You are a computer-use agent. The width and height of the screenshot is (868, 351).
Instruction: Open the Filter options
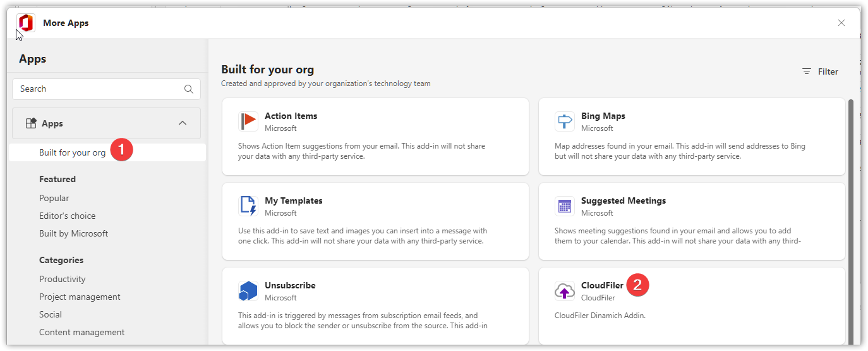coord(820,71)
